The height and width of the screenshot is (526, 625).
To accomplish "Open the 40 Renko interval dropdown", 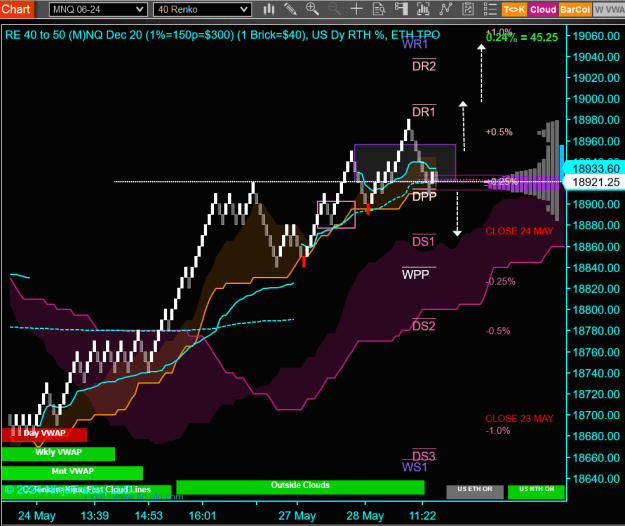I will coord(202,10).
